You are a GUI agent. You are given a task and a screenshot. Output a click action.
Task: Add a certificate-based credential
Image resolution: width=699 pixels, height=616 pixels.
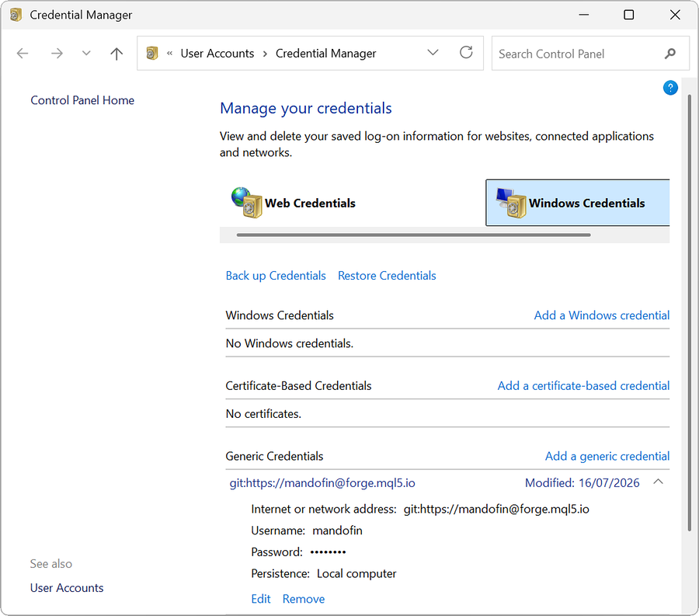click(583, 386)
